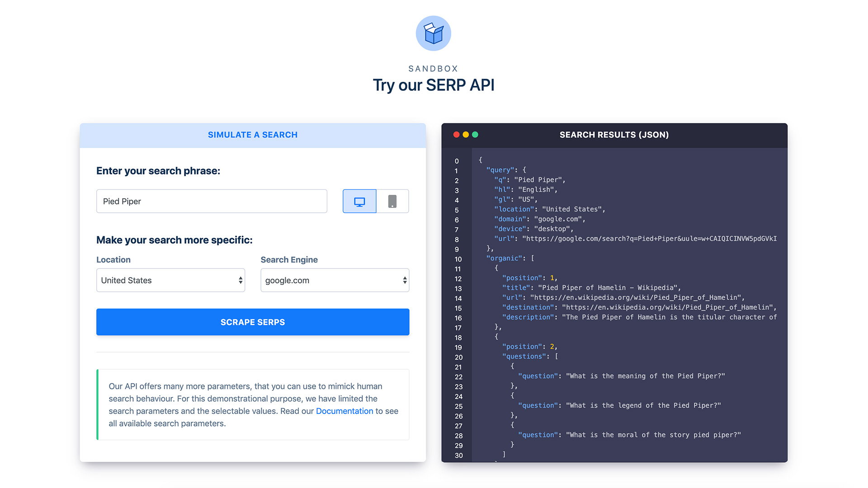This screenshot has height=488, width=868.
Task: Select the SEARCH RESULTS (JSON) title bar
Action: 614,135
